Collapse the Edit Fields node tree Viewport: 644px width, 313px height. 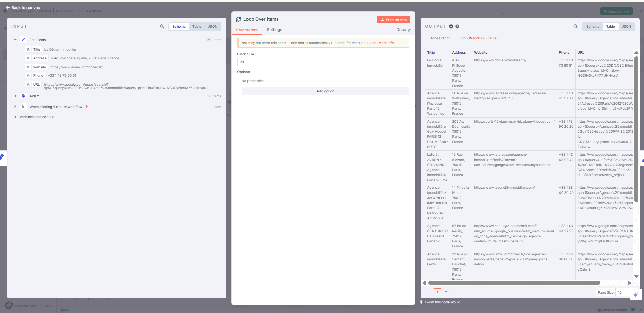tap(15, 40)
